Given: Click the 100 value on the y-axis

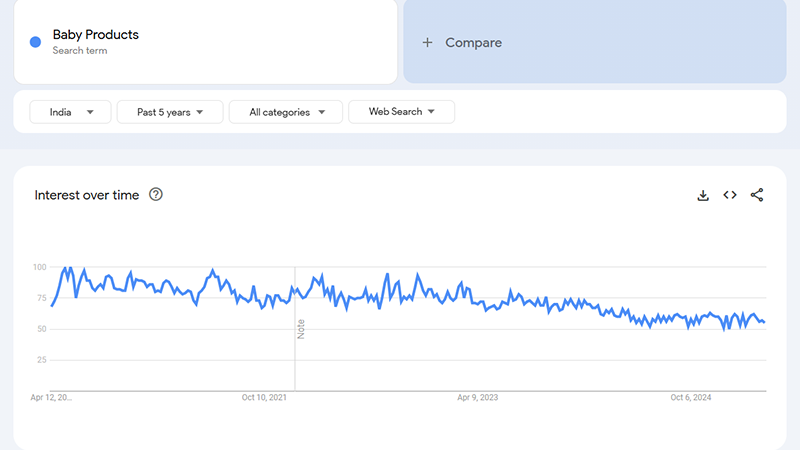Looking at the screenshot, I should point(39,267).
